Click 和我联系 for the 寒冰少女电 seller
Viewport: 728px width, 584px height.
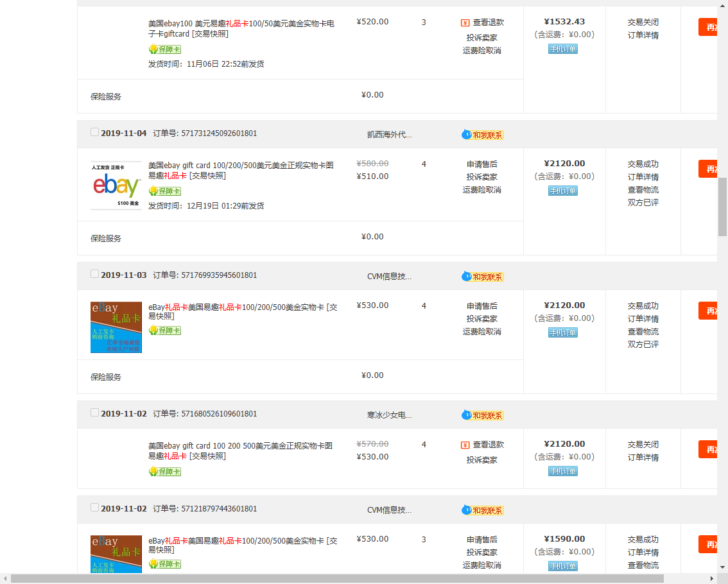(487, 415)
